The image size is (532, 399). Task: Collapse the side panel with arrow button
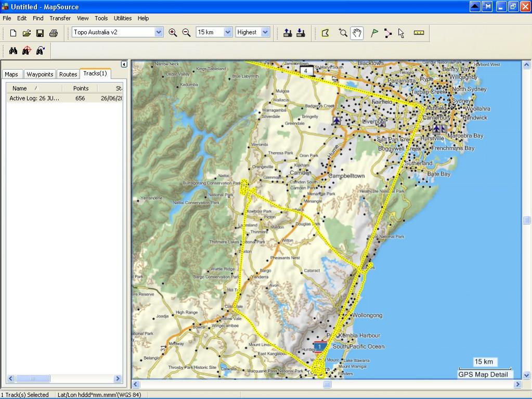coord(124,64)
